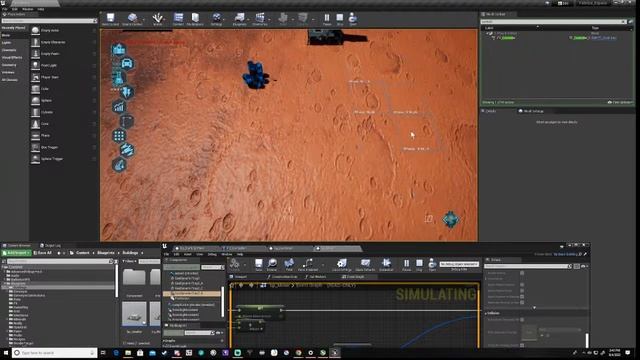Viewport: 640px width, 360px height.
Task: Select Point Light in Place Actors
Action: [63, 65]
